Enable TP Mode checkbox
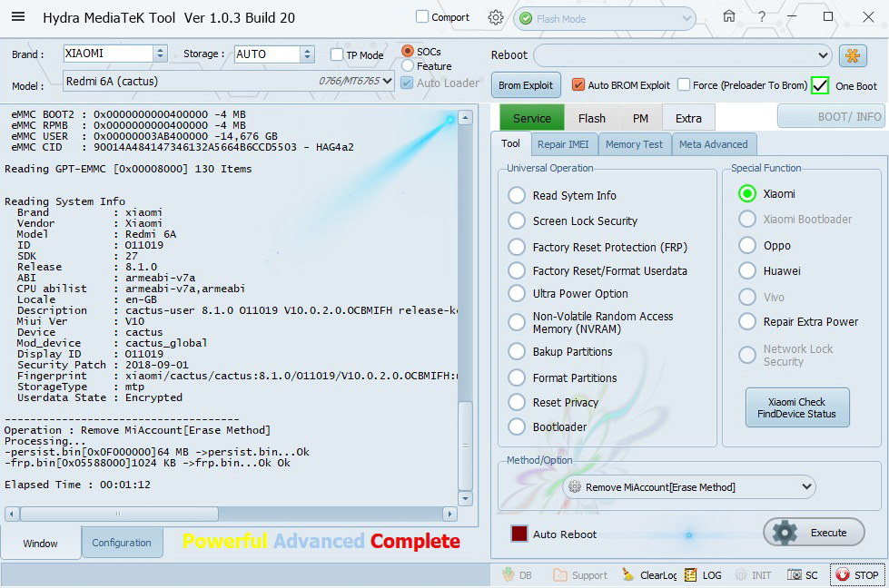 point(337,54)
